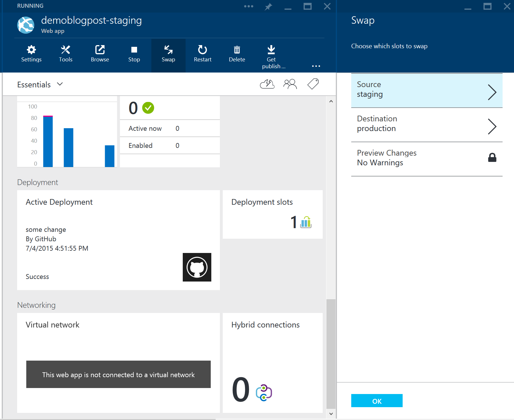Open the Settings gear in toolbar
This screenshot has width=514, height=420.
click(31, 54)
